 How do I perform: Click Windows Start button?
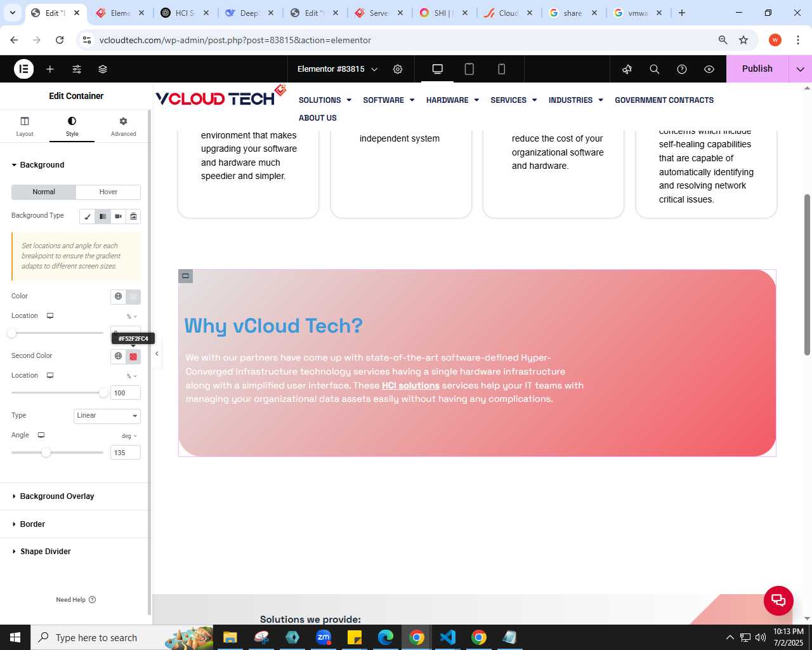(x=15, y=637)
